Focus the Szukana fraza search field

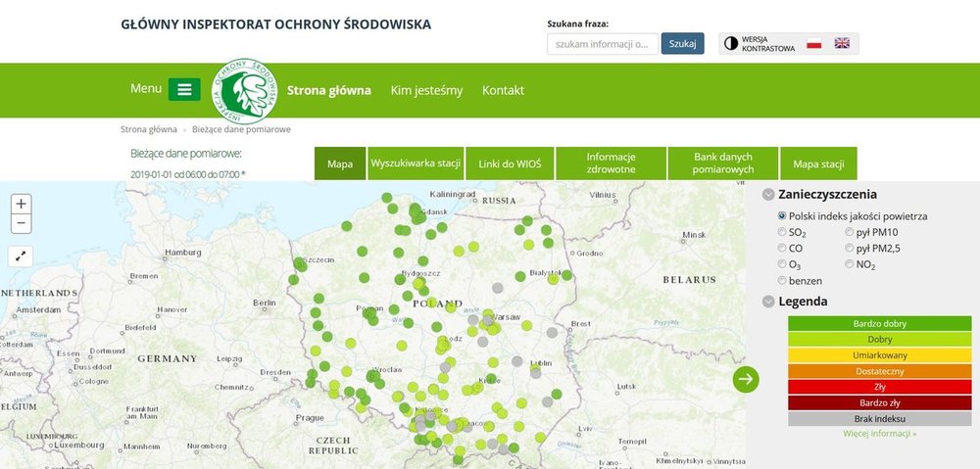pyautogui.click(x=602, y=43)
